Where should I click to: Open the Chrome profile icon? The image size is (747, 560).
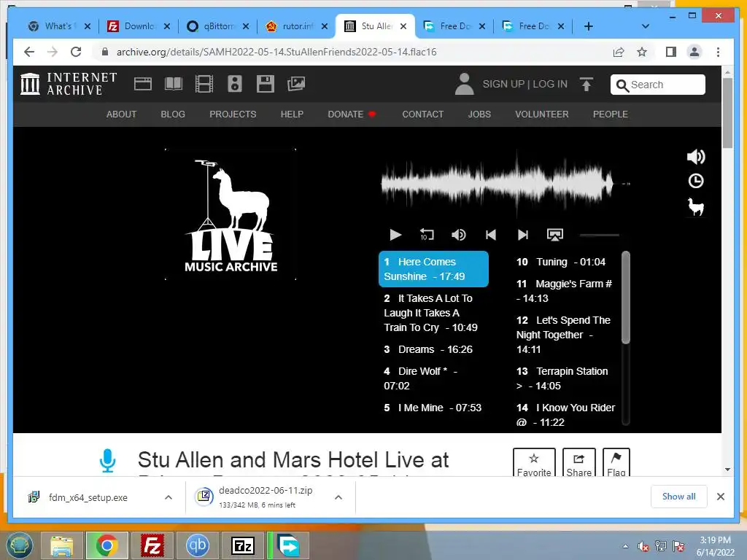tap(694, 52)
